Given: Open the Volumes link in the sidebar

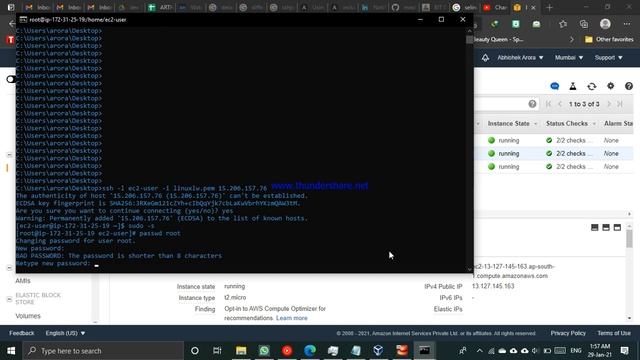Looking at the screenshot, I should click(x=28, y=316).
